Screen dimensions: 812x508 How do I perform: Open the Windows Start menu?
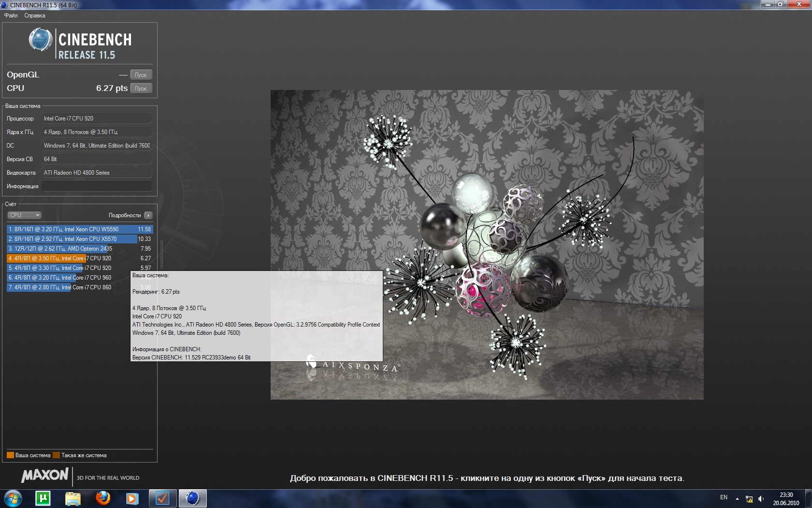(13, 498)
